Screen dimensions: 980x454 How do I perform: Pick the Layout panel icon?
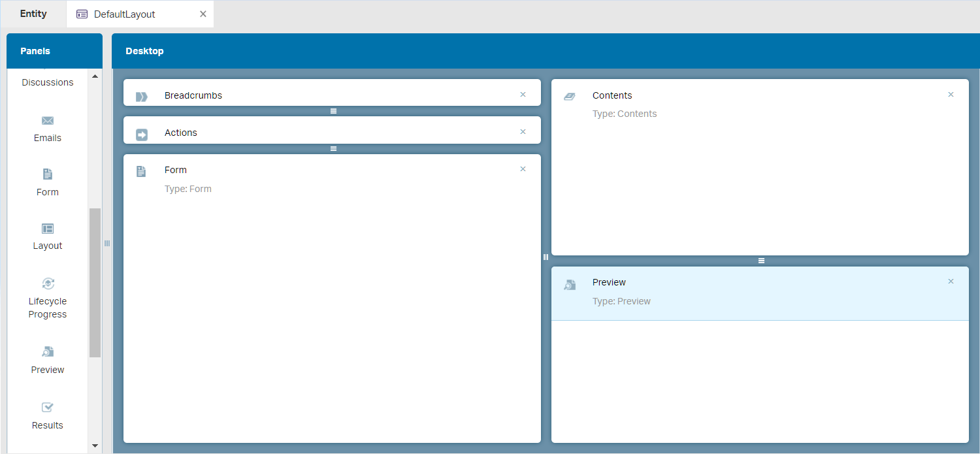click(x=48, y=229)
